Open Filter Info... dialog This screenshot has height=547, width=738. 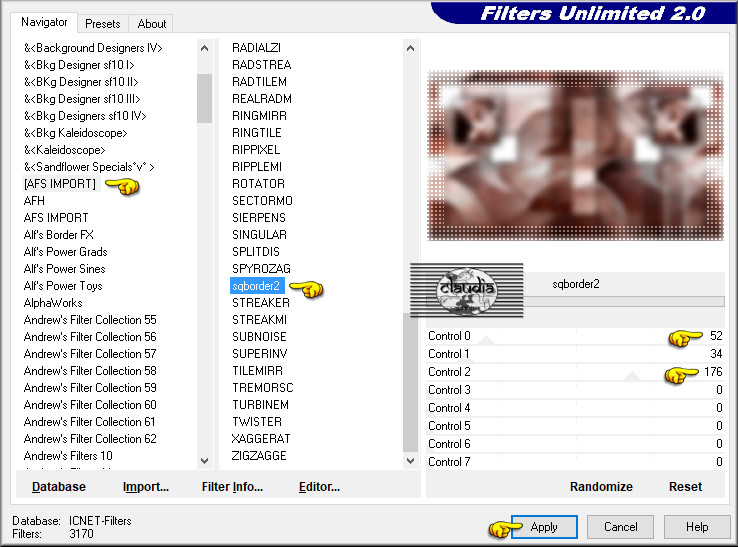click(x=232, y=486)
